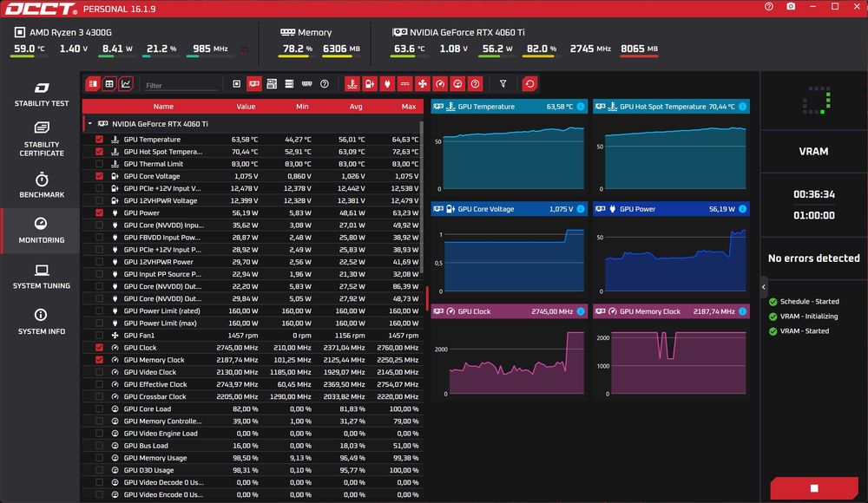This screenshot has width=868, height=503.
Task: Toggle the GPU hardware filter icon
Action: (x=254, y=84)
